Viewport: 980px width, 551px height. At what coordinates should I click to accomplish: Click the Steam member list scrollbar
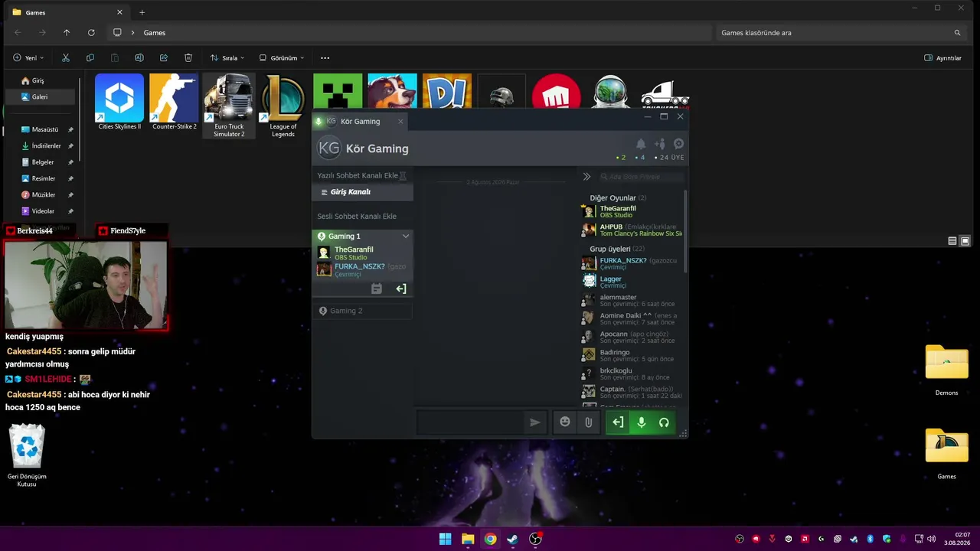tap(685, 230)
